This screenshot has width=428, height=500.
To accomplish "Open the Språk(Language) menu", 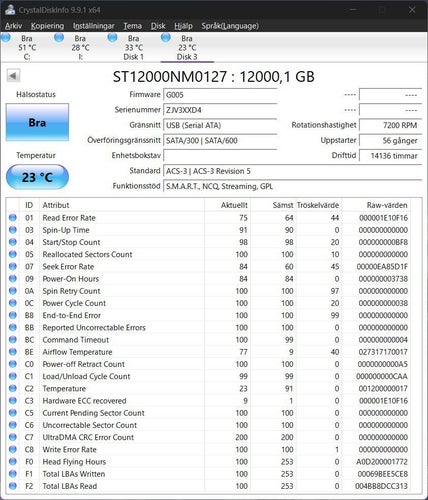I will (230, 26).
